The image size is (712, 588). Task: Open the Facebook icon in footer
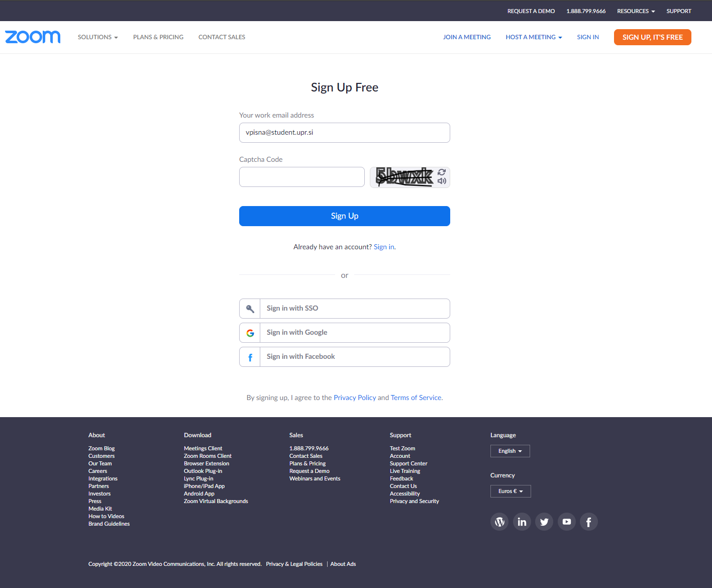point(589,522)
